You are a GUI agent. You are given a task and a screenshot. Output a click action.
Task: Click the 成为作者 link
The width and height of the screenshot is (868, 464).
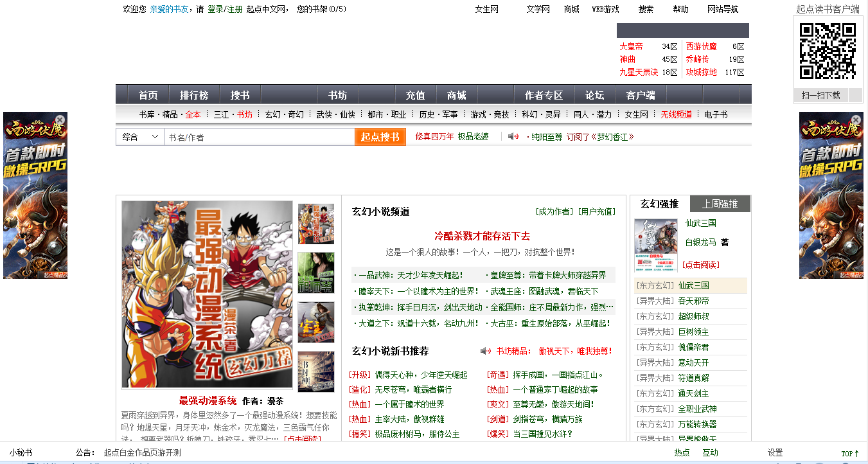[x=555, y=211]
